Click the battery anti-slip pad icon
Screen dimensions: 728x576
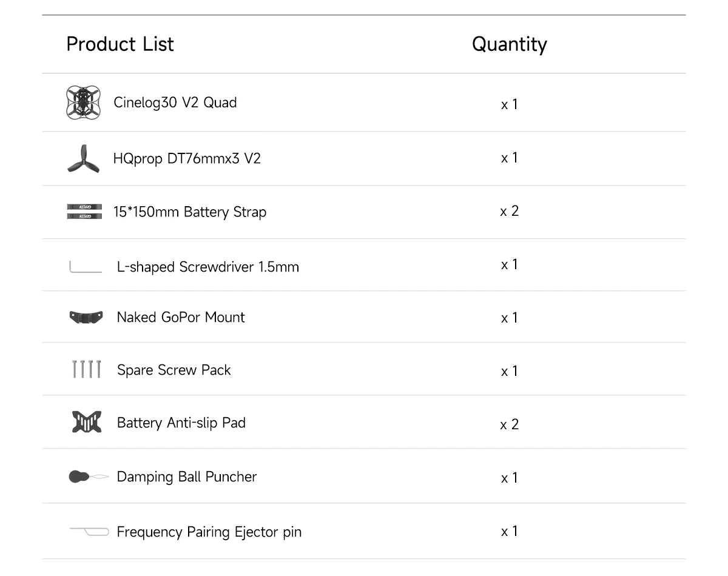tap(86, 422)
